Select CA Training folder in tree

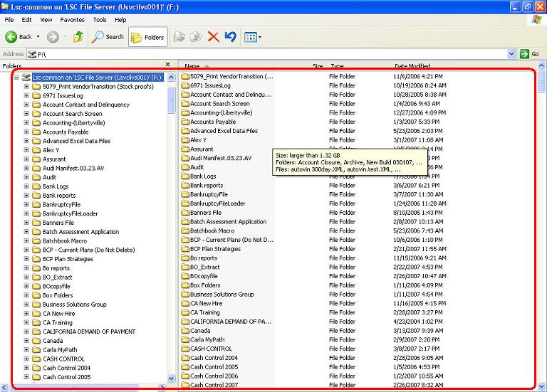57,322
